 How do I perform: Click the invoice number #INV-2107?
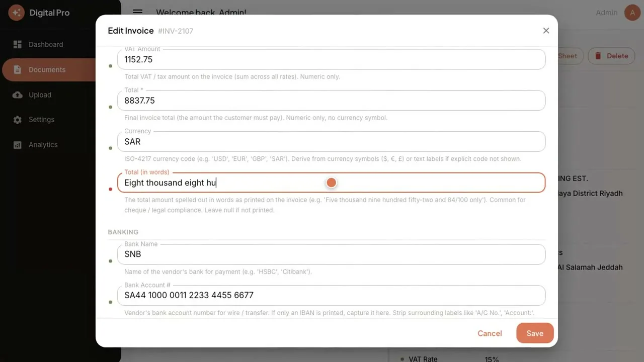[176, 31]
